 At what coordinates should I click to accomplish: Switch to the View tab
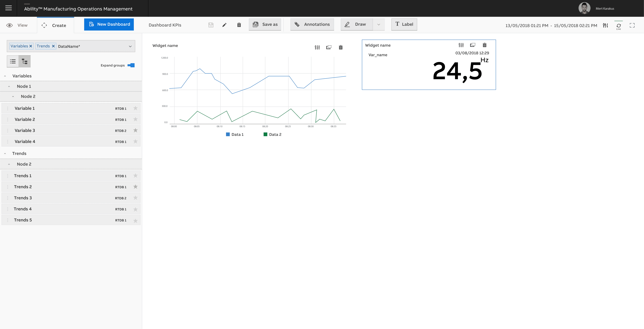point(18,25)
